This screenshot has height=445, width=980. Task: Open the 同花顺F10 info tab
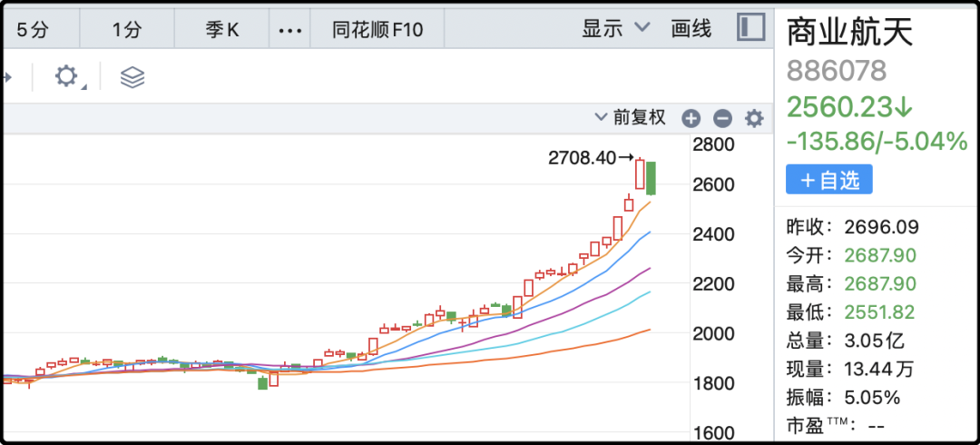pyautogui.click(x=377, y=29)
